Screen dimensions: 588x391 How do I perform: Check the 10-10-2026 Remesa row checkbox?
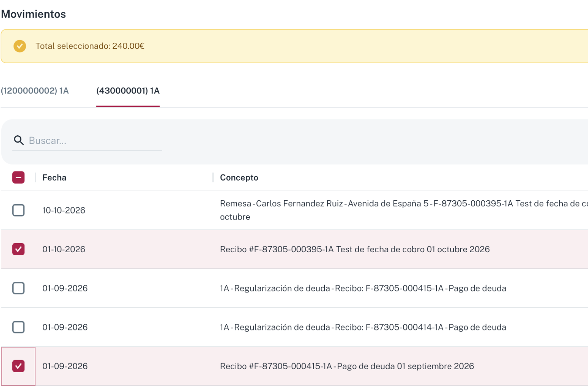18,210
